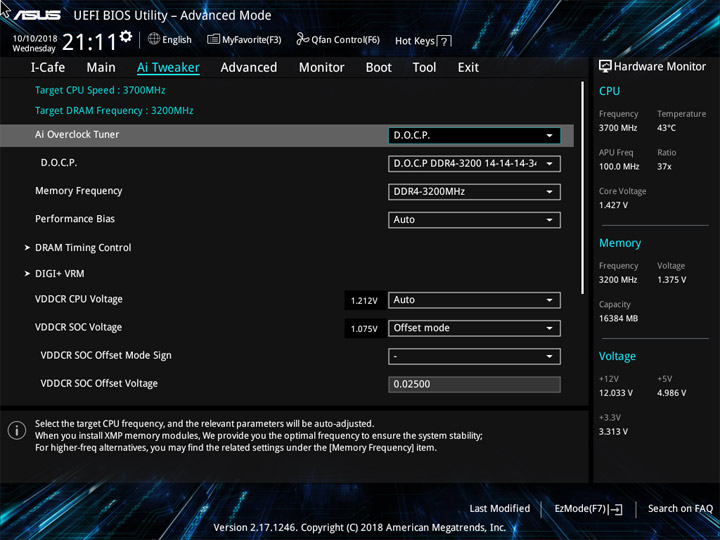
Task: Click the MyFavorite(F3) label
Action: (252, 40)
